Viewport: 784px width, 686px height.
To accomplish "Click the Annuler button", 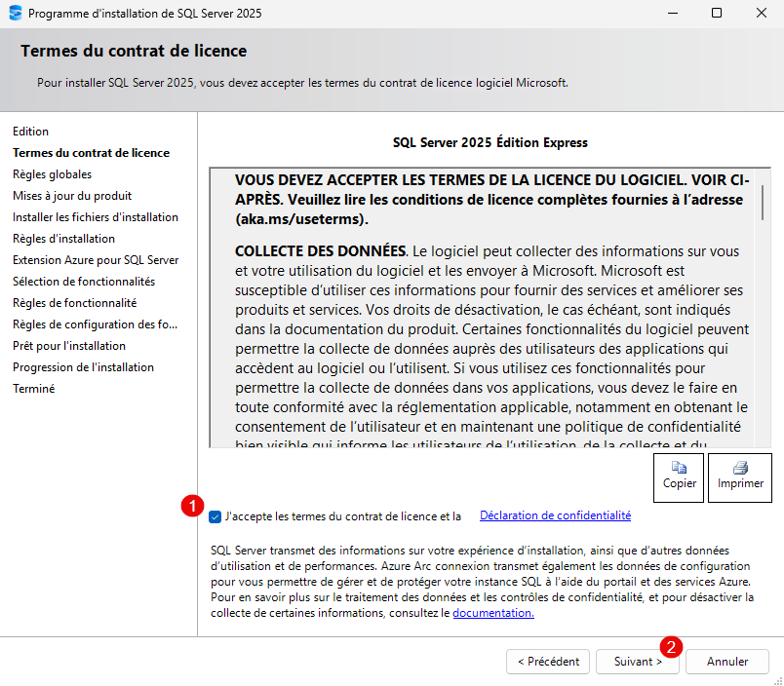I will [727, 662].
